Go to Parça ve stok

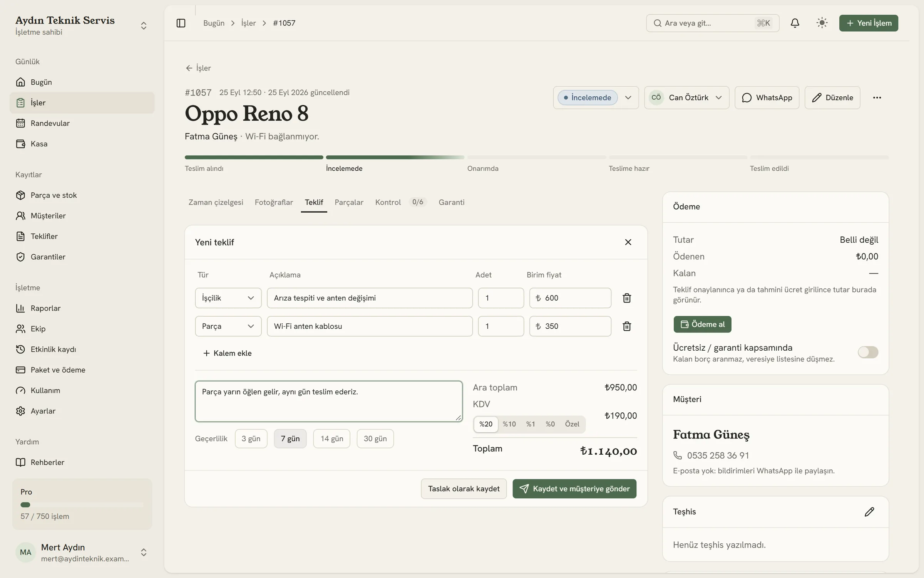pyautogui.click(x=82, y=195)
